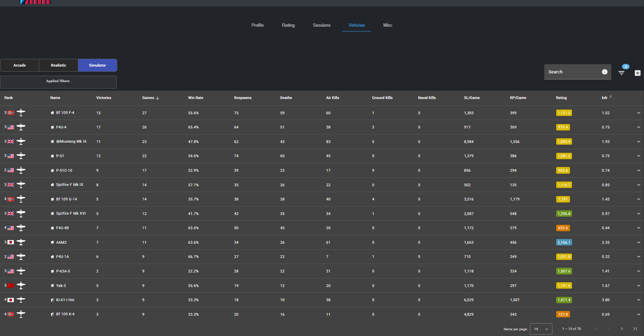Open the Rating tab

pos(288,25)
